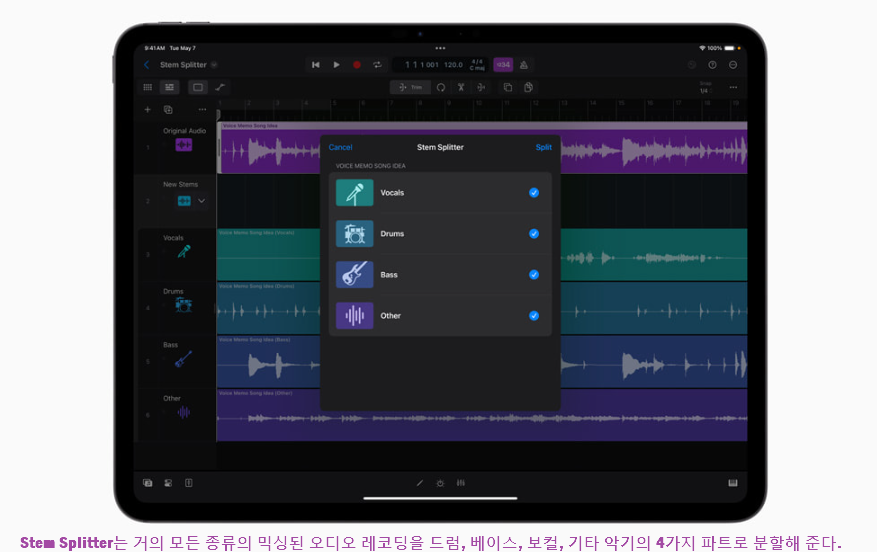Image resolution: width=877 pixels, height=552 pixels.
Task: Open the Plug-ins knob icon
Action: point(440,483)
